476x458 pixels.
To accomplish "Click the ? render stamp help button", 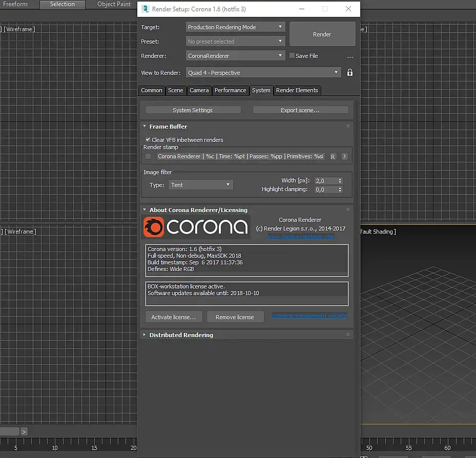I will 344,157.
